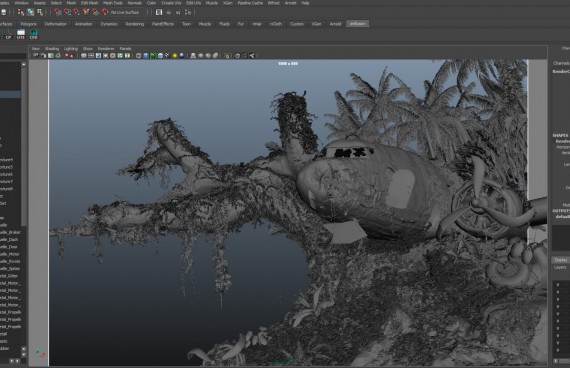Screen dimensions: 570x368
Task: Click the No Live Surface field
Action: coord(125,12)
